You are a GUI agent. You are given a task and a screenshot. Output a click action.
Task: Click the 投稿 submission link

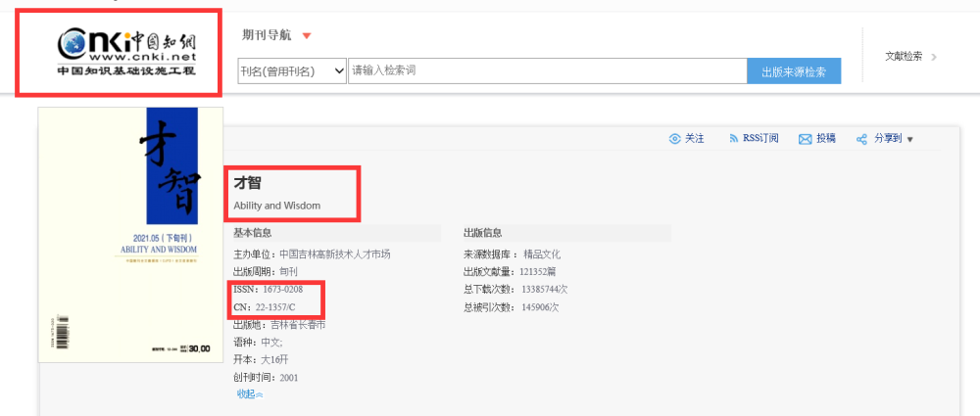click(825, 139)
